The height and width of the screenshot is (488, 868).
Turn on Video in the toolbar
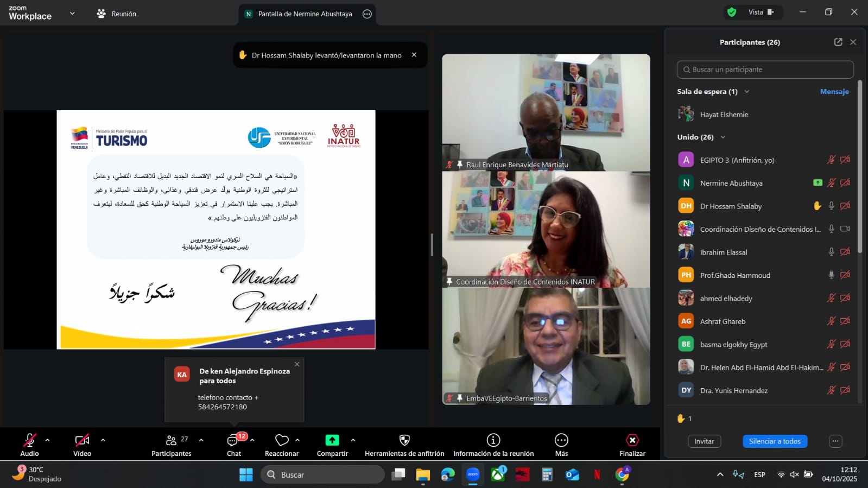coord(82,440)
